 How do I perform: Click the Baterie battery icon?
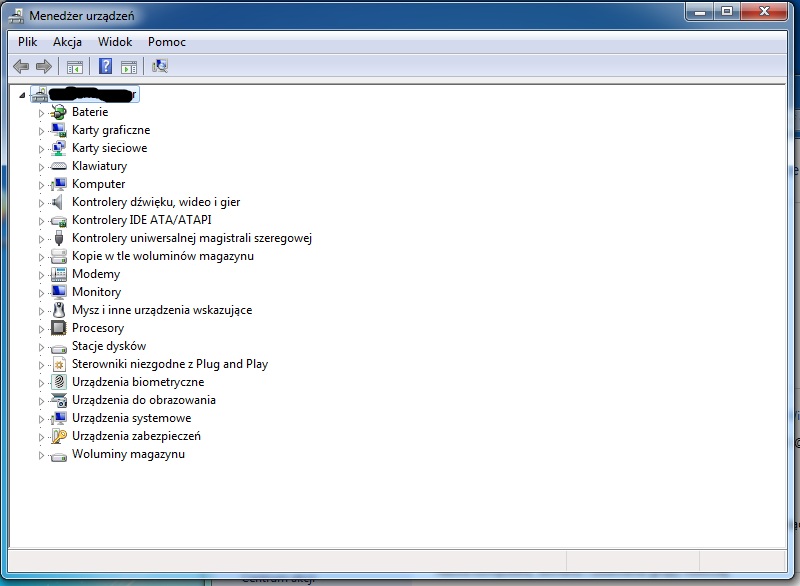[59, 112]
